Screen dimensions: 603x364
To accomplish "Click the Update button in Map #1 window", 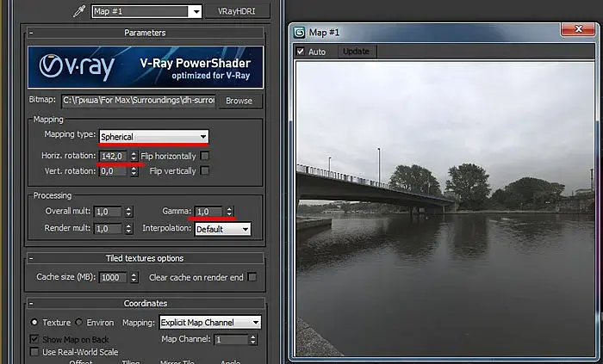I will [356, 51].
